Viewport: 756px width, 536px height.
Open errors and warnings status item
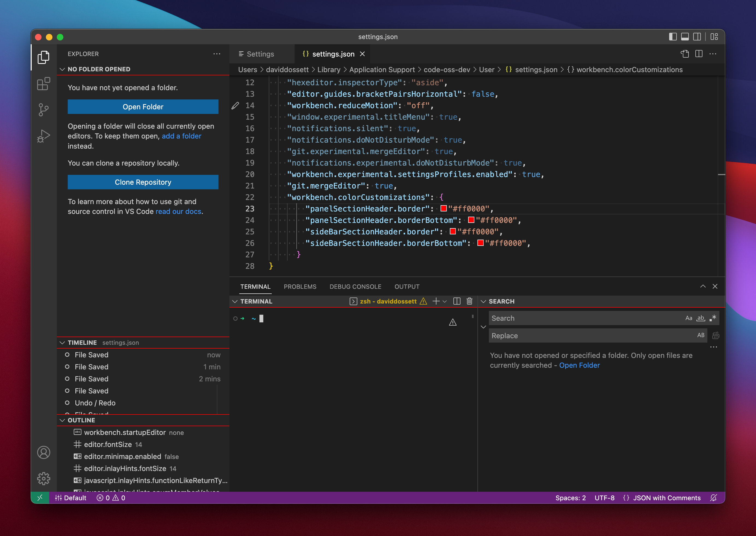click(111, 498)
